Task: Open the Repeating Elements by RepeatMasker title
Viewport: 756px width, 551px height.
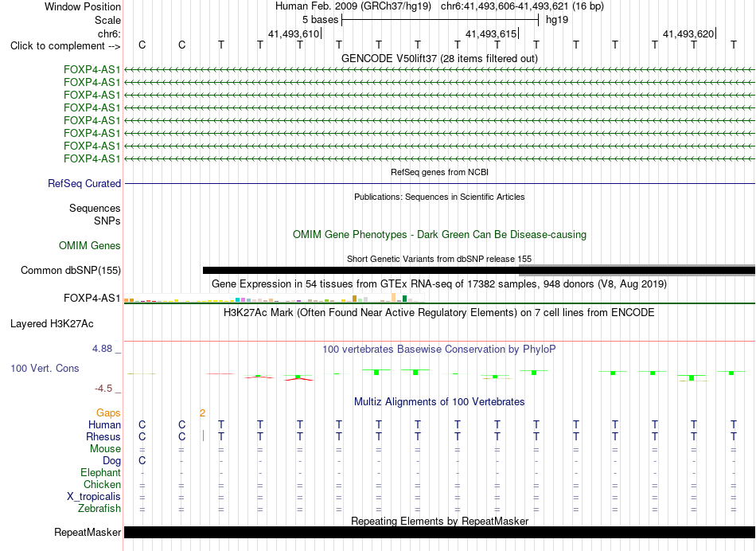Action: coord(439,521)
